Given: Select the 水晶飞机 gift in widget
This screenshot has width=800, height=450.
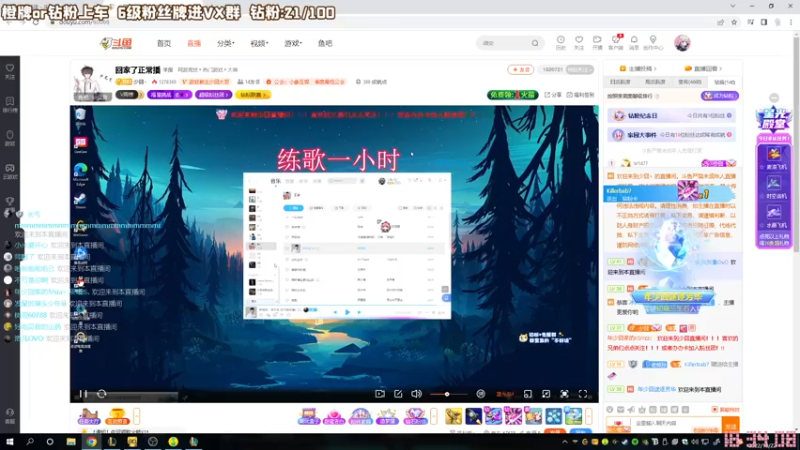Looking at the screenshot, I should (773, 216).
